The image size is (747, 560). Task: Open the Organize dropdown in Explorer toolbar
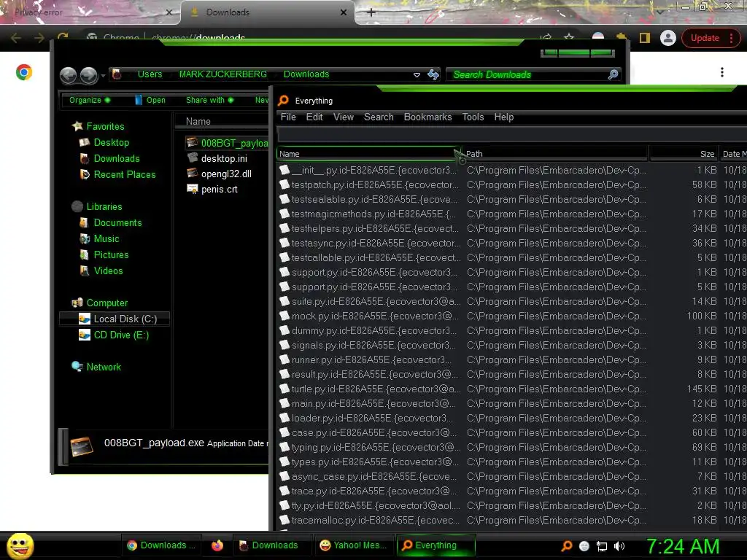pyautogui.click(x=90, y=100)
